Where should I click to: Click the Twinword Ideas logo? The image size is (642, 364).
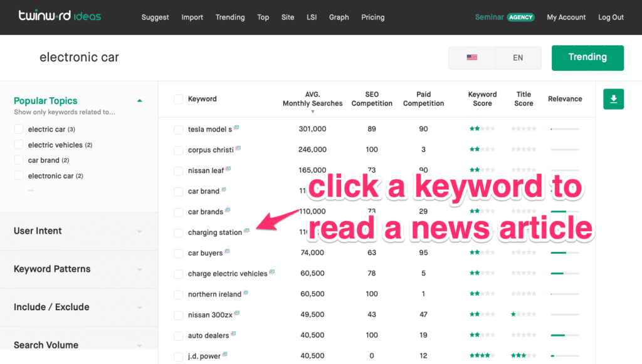pyautogui.click(x=60, y=16)
